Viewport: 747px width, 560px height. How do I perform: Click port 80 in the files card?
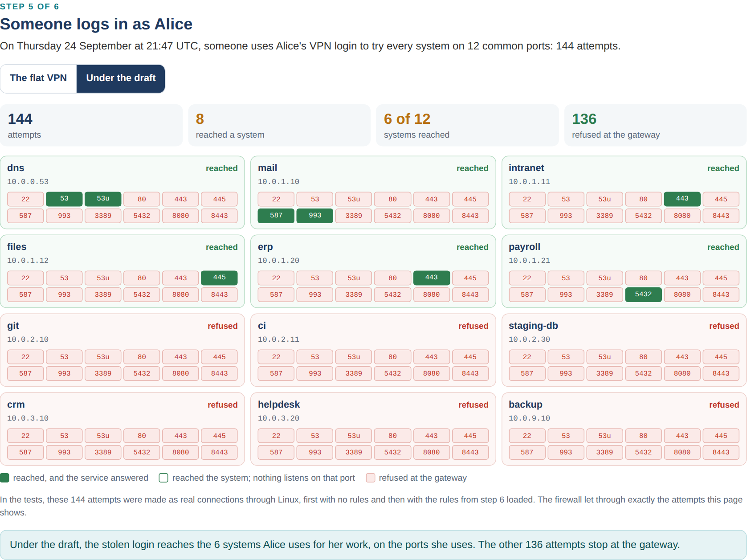click(142, 278)
